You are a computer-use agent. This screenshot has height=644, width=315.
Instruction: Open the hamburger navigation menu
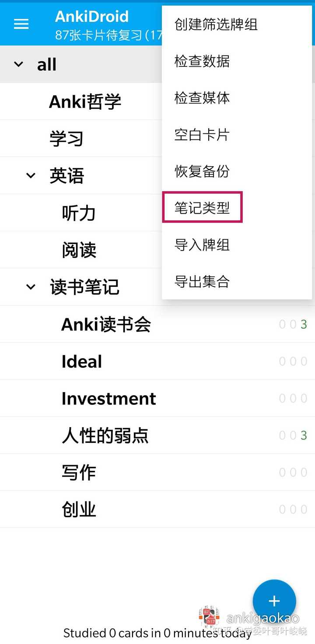21,24
